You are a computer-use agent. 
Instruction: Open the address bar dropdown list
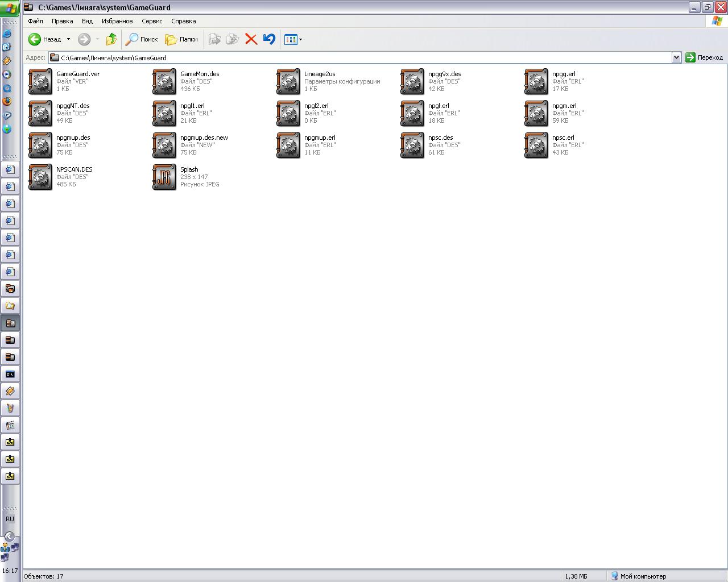pyautogui.click(x=676, y=57)
